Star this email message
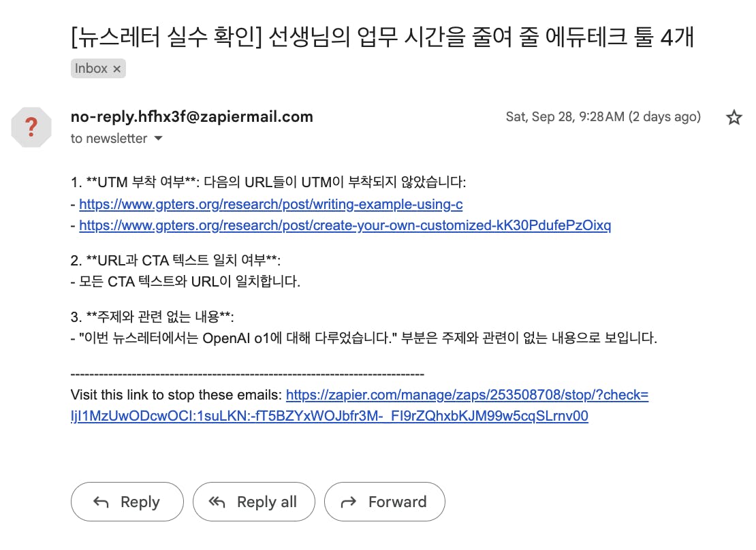This screenshot has width=756, height=550. [x=734, y=118]
